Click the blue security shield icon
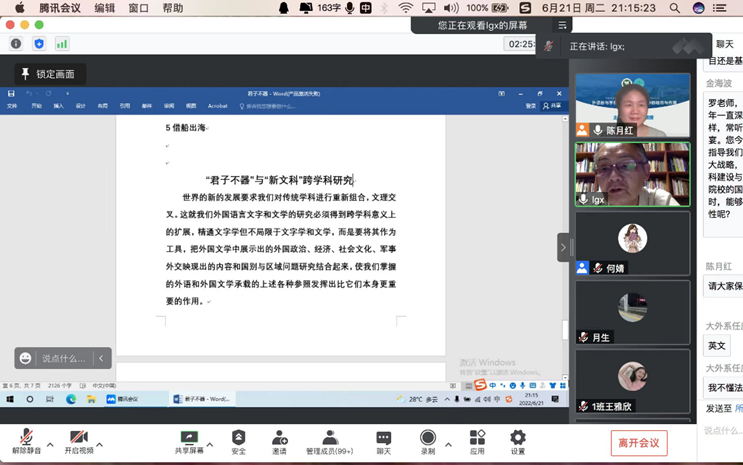 pos(39,44)
